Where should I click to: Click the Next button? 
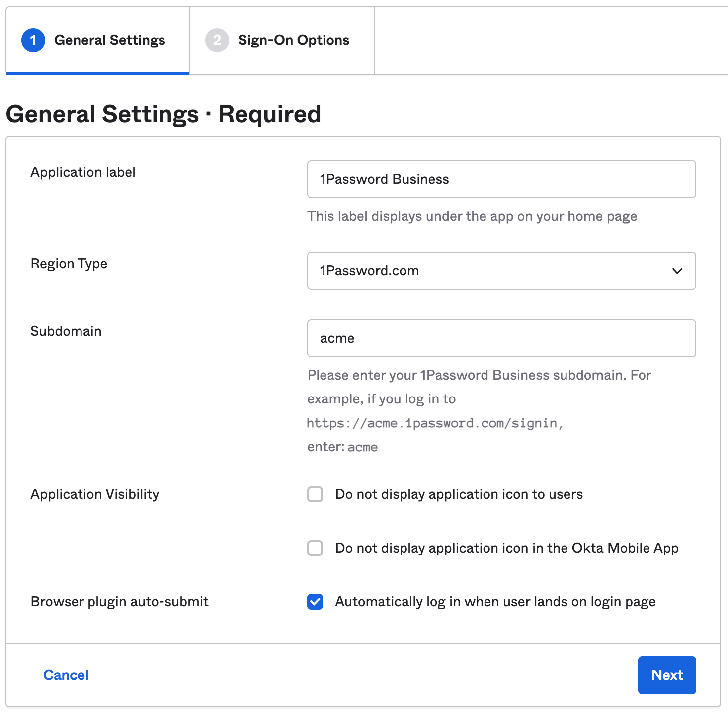[x=667, y=675]
